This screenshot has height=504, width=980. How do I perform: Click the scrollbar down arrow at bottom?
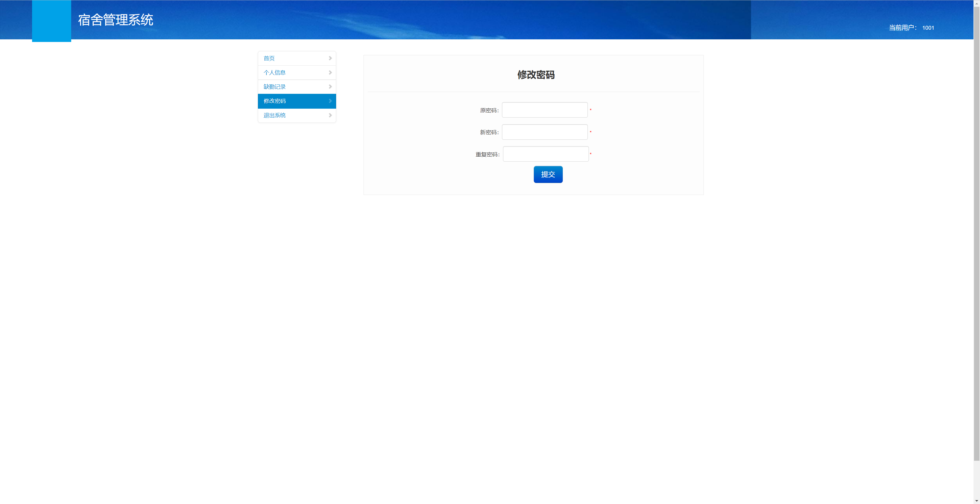click(976, 501)
